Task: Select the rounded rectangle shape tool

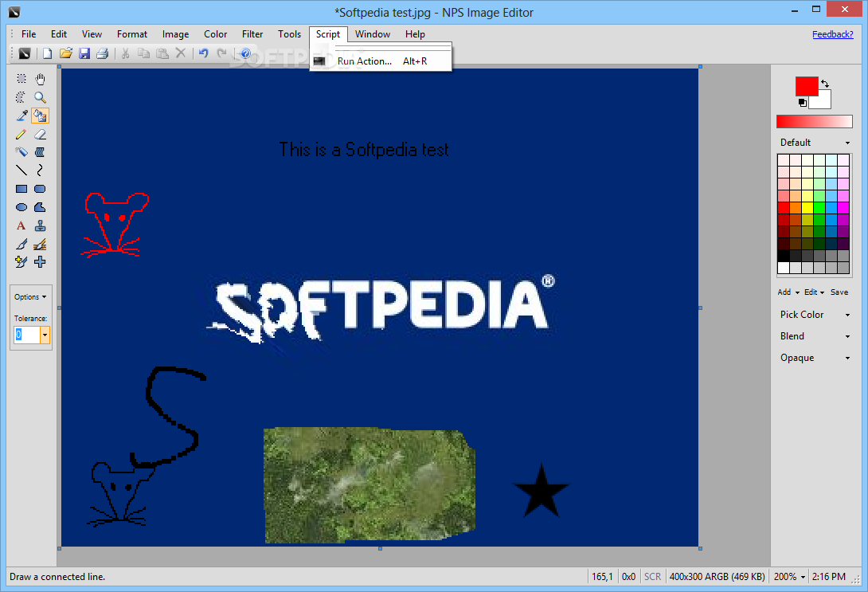Action: click(x=40, y=189)
